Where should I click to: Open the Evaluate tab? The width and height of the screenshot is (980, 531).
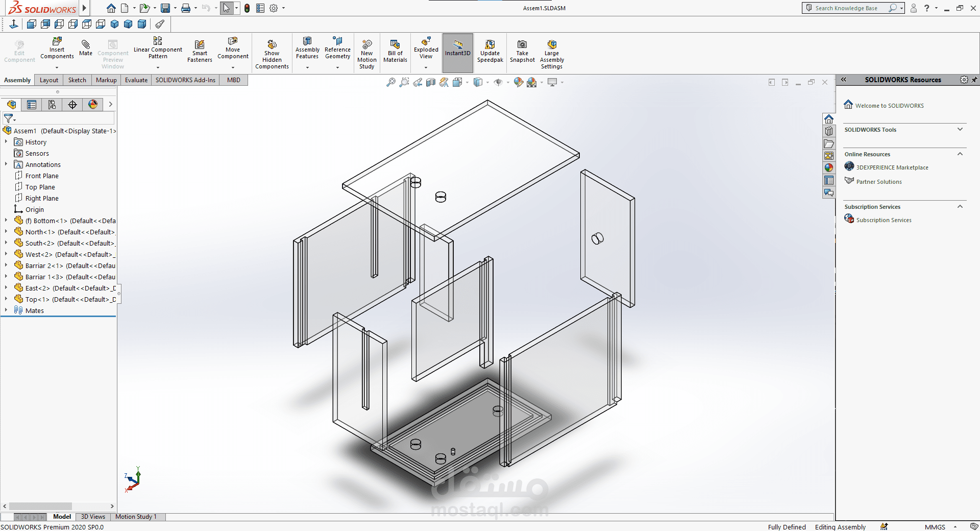coord(136,80)
